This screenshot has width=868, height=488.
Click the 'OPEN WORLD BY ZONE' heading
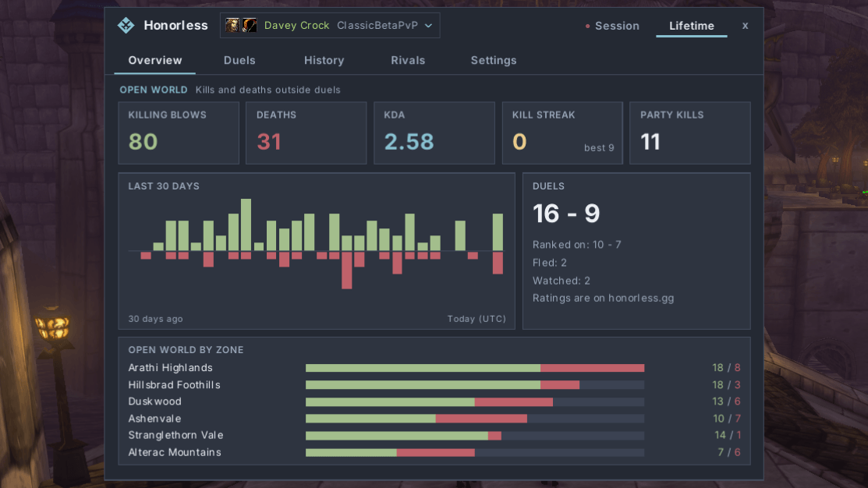coord(186,350)
